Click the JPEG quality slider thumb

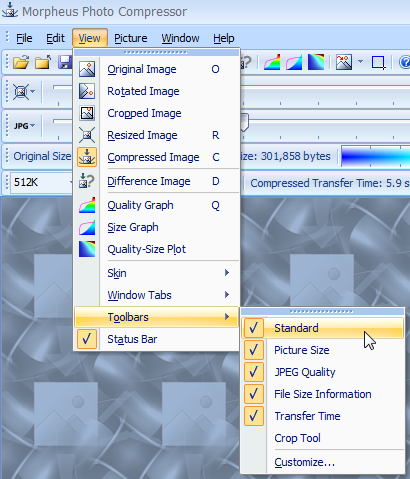click(244, 123)
